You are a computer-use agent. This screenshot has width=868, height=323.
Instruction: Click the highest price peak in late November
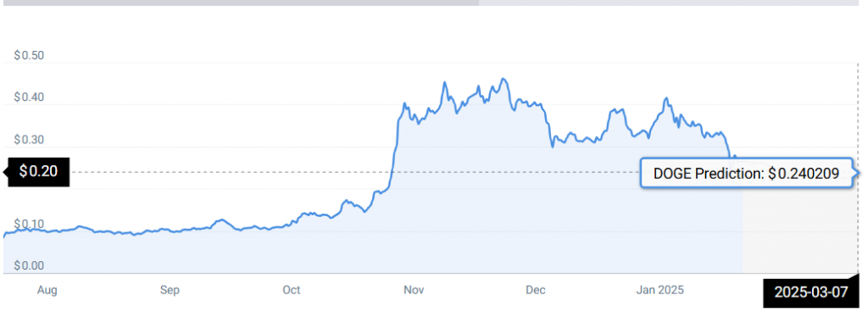tap(503, 79)
